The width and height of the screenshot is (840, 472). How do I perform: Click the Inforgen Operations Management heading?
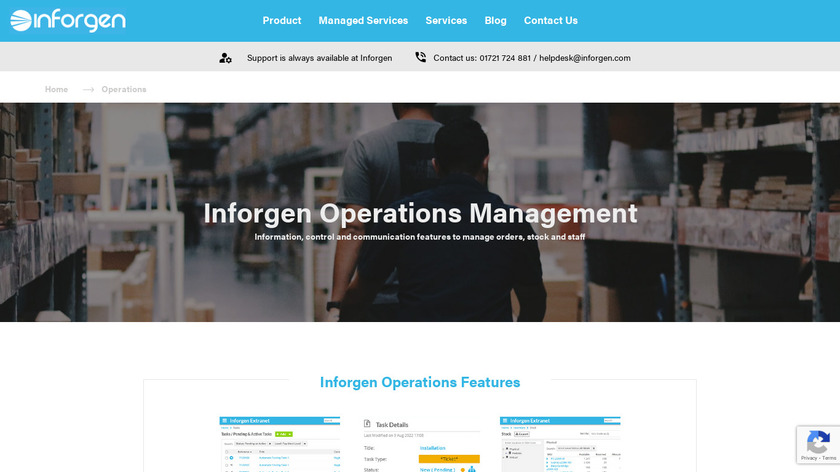pyautogui.click(x=420, y=213)
